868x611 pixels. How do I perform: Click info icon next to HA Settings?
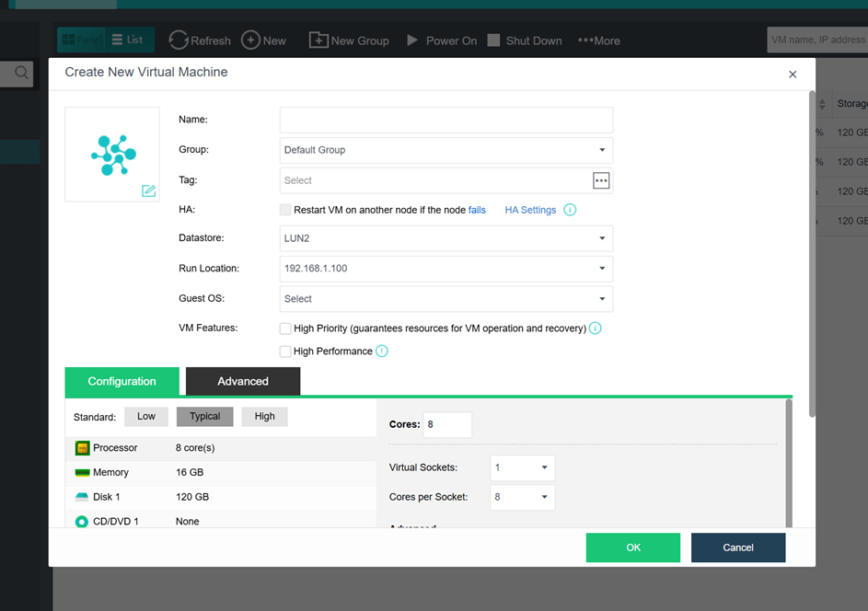tap(570, 210)
